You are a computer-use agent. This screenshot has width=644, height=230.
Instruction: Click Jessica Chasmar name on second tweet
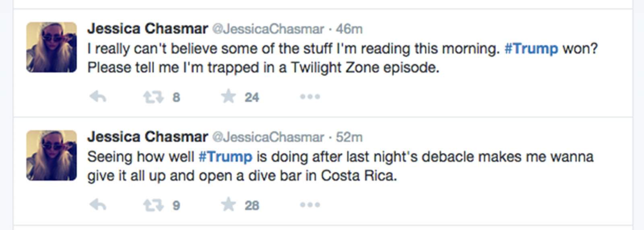pyautogui.click(x=147, y=137)
